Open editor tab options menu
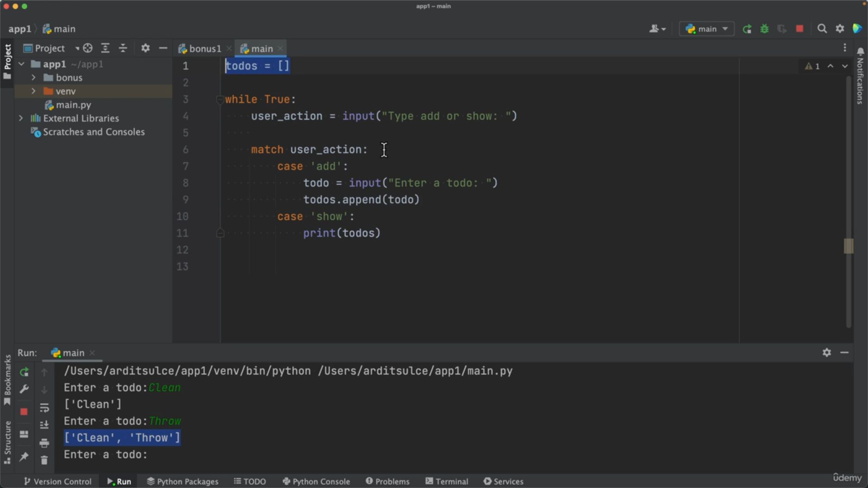 (844, 48)
